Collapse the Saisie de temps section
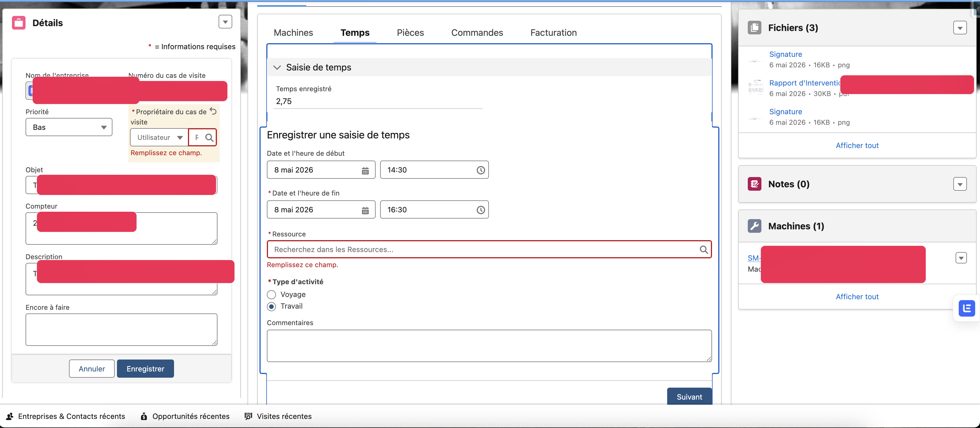The width and height of the screenshot is (980, 428). [x=277, y=67]
